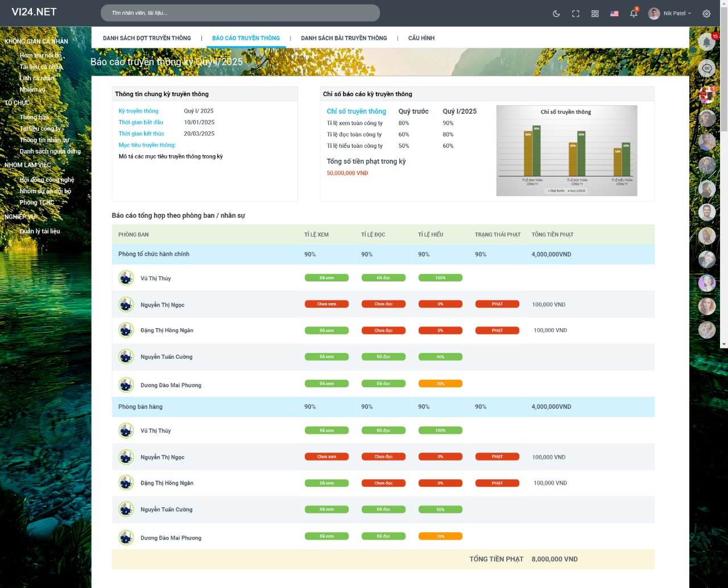Open Phòng TCHC workgroup link
The image size is (728, 588).
pyautogui.click(x=37, y=203)
